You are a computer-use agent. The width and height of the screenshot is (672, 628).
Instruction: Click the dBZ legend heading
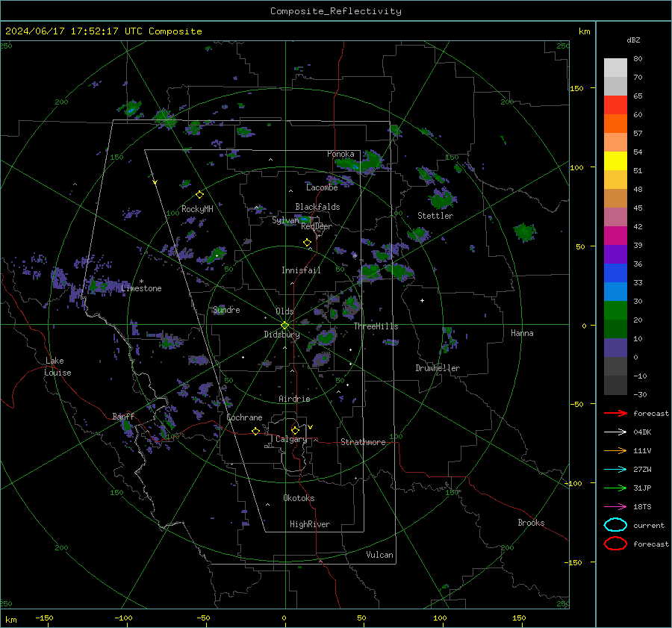coord(633,40)
